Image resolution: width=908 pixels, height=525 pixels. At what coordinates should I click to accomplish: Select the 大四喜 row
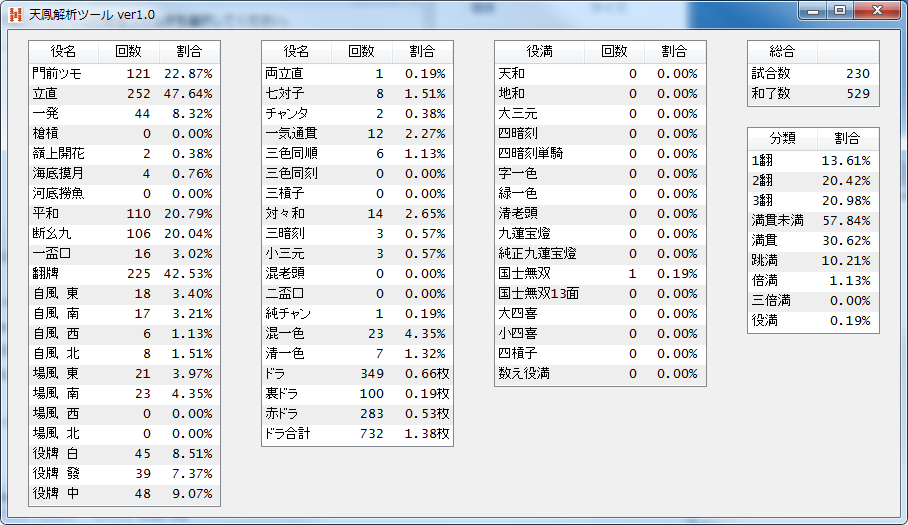601,314
